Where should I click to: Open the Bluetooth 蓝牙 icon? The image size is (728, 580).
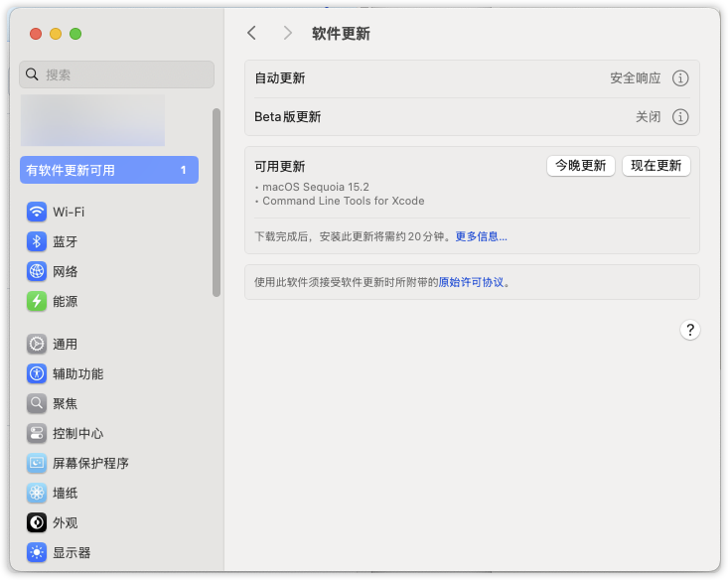click(37, 241)
